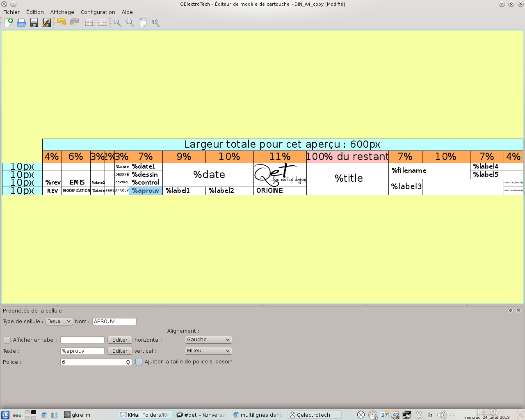Viewport: 525px width, 420px height.
Task: Undo the last modification
Action: (62, 22)
